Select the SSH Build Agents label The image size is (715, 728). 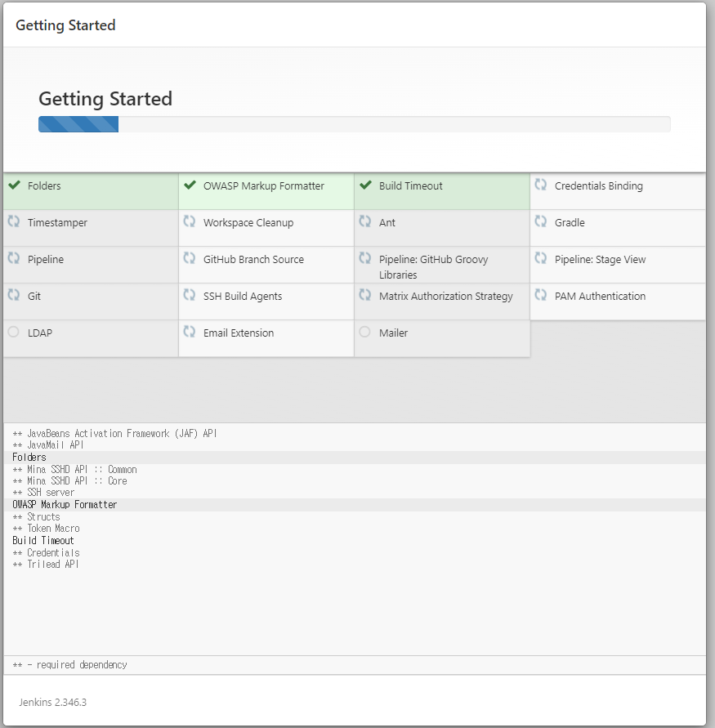243,297
